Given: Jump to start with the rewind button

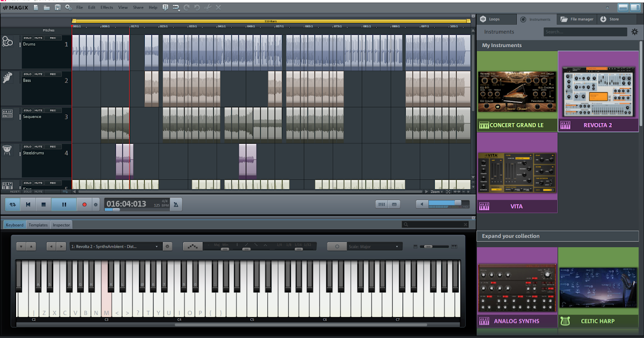Looking at the screenshot, I should pyautogui.click(x=28, y=204).
